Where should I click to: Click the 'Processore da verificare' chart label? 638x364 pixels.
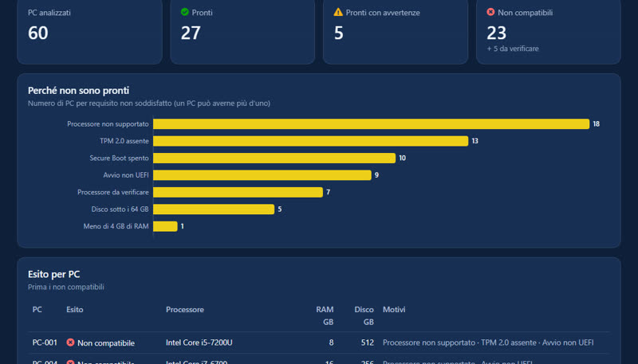113,192
